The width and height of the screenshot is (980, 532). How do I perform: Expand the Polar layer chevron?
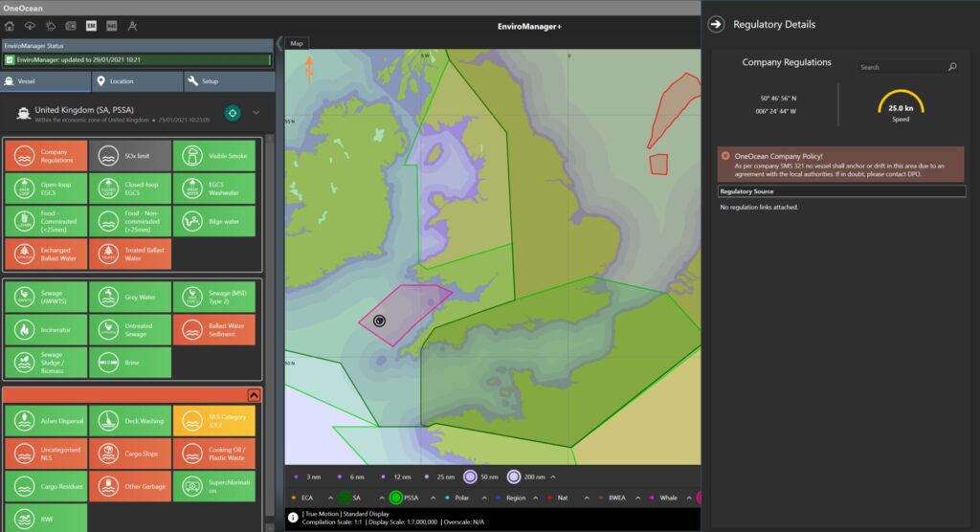(484, 499)
